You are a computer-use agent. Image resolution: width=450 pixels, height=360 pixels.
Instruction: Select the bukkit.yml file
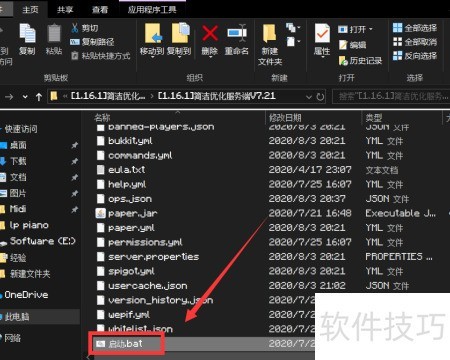click(130, 141)
